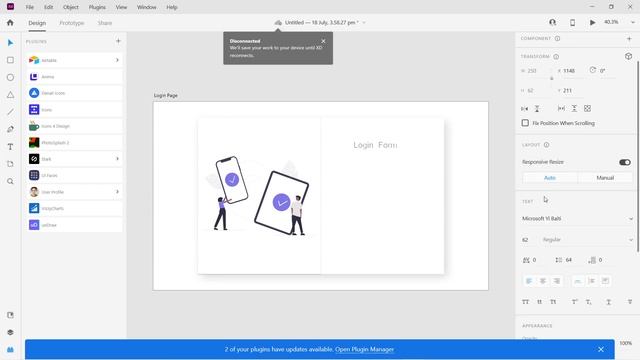The image size is (640, 360).
Task: Open the document title dropdown arrow
Action: [364, 23]
